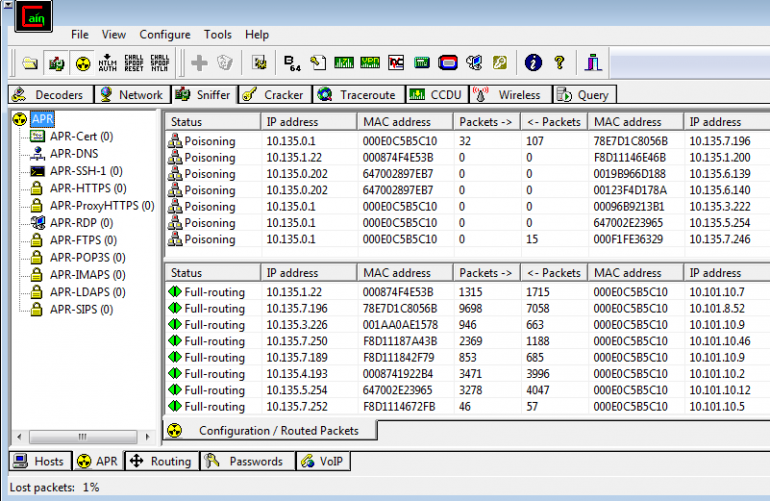The width and height of the screenshot is (770, 501).
Task: Select APR-FTPS (0) in the tree
Action: 83,240
